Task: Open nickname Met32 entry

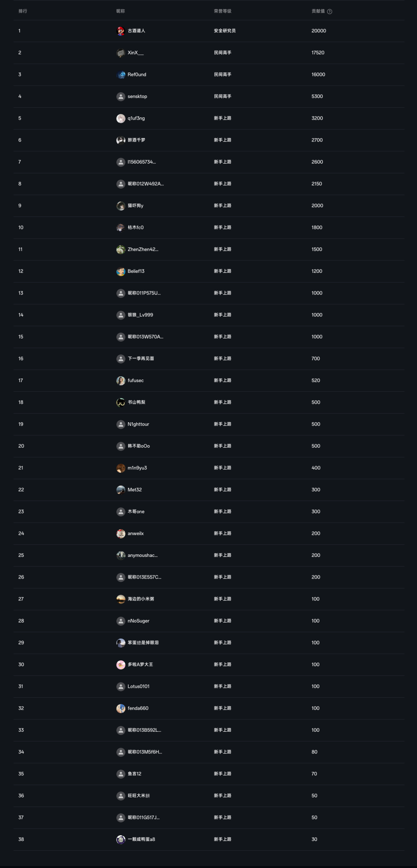Action: [x=135, y=490]
